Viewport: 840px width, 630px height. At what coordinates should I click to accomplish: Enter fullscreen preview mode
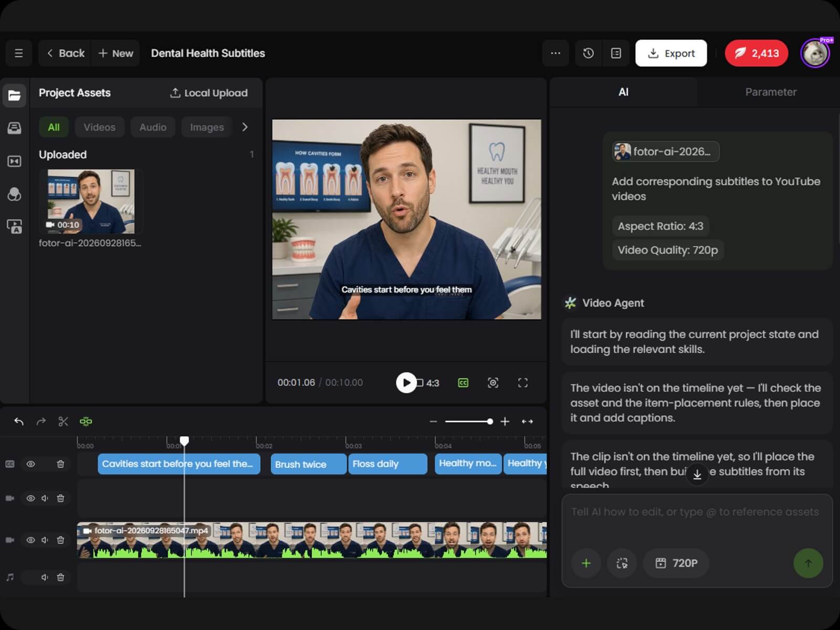coord(523,383)
